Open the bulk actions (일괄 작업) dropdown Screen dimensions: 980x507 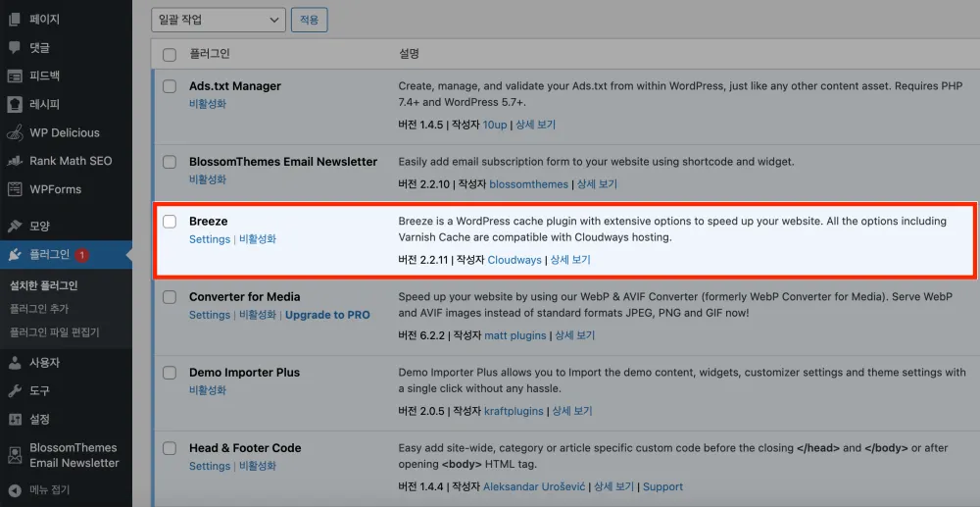click(x=219, y=20)
